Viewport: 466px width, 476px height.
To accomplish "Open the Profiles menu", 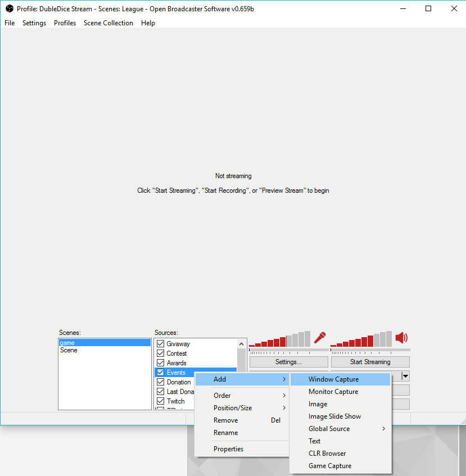I will [65, 23].
